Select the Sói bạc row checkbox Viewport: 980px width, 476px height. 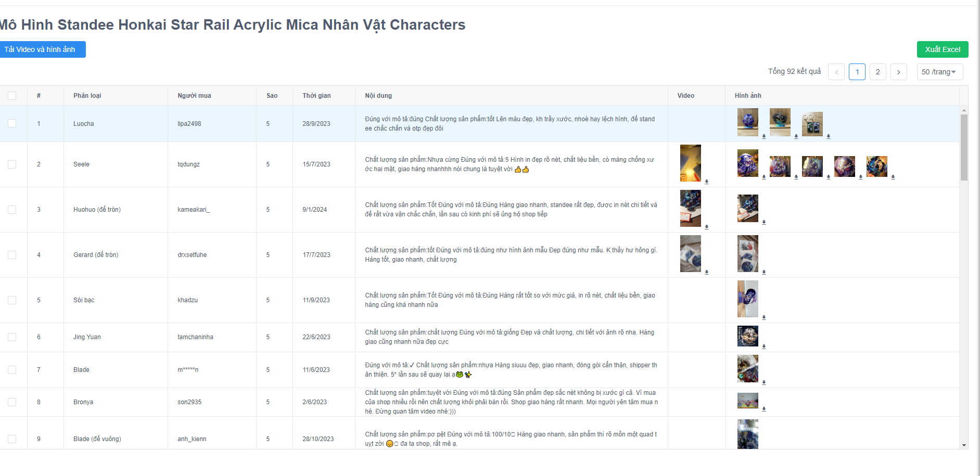pos(12,300)
